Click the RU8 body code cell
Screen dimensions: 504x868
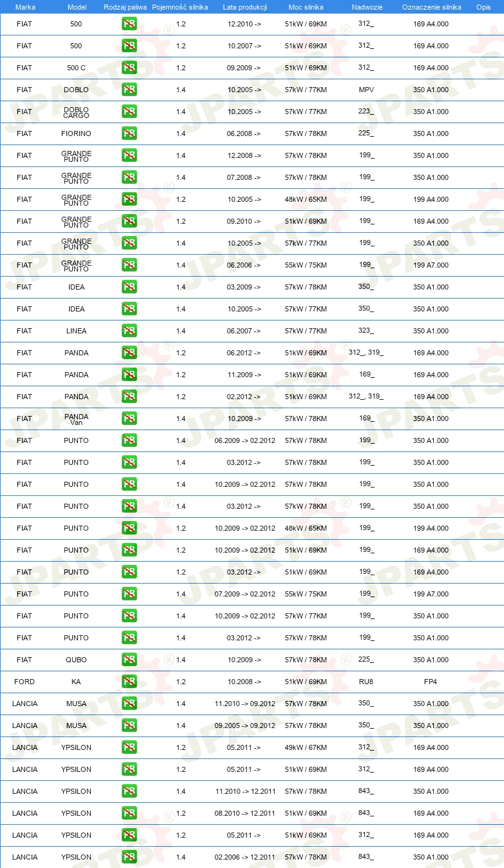(x=366, y=682)
